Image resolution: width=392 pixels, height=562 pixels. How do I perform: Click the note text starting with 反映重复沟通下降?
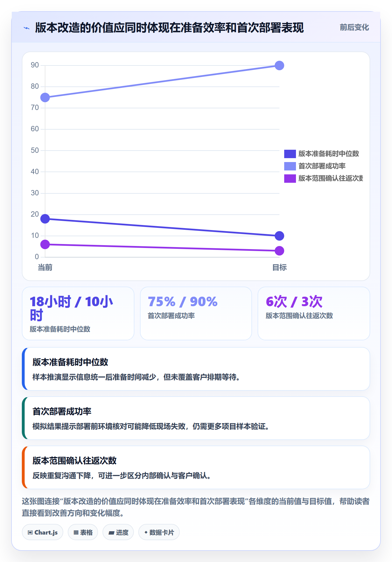click(122, 476)
